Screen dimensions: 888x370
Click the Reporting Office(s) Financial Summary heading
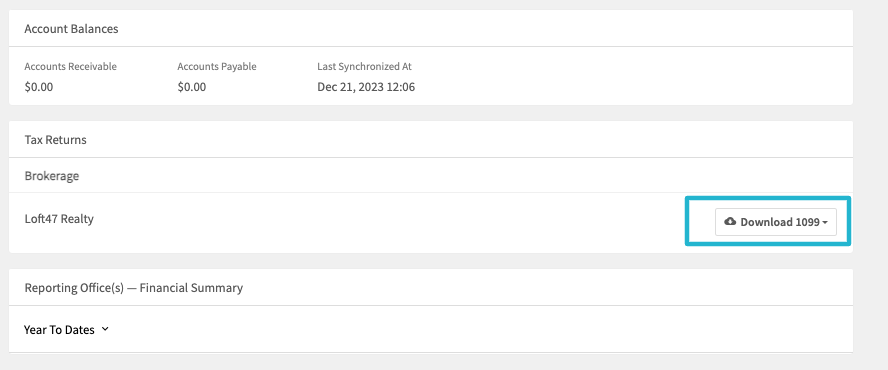[134, 287]
